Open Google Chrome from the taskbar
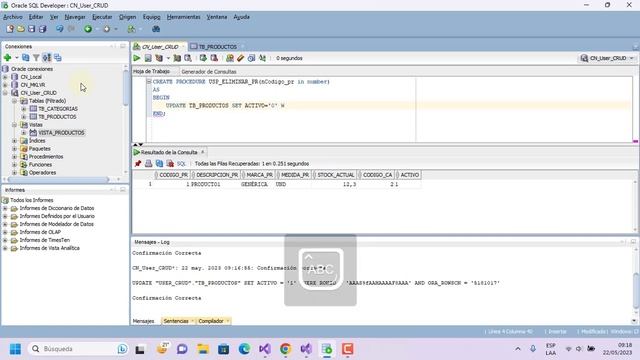 click(x=285, y=349)
